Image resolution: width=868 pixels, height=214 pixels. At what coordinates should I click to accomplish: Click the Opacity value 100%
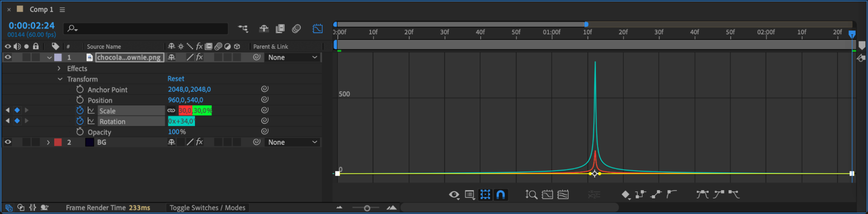(177, 132)
